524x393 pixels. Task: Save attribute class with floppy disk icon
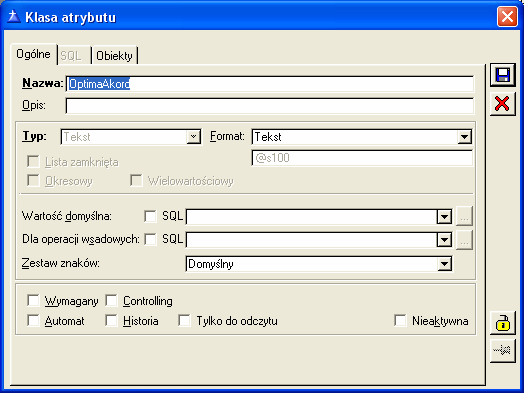503,75
